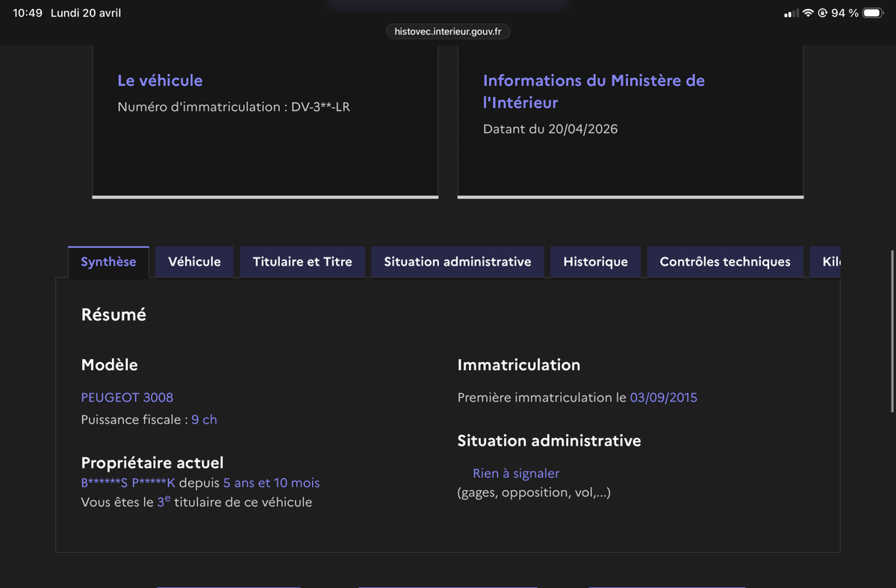The image size is (896, 588).
Task: Tap the 10:49 clock in status bar
Action: click(28, 13)
